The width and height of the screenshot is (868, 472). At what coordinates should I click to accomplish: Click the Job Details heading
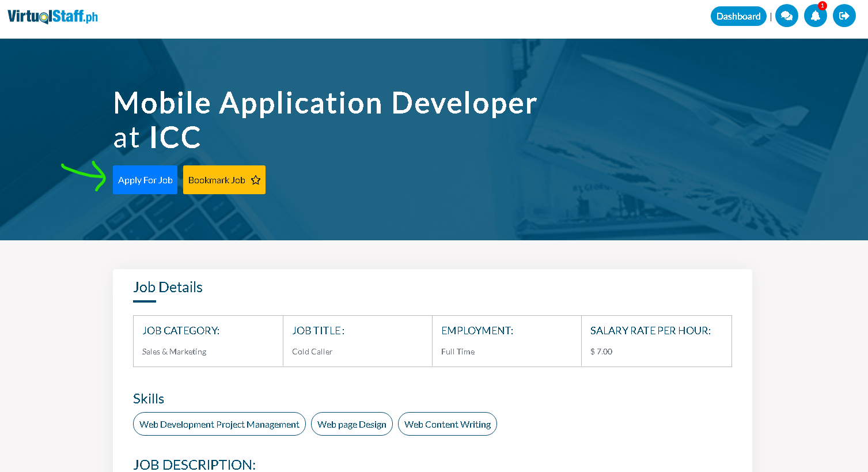pos(168,287)
